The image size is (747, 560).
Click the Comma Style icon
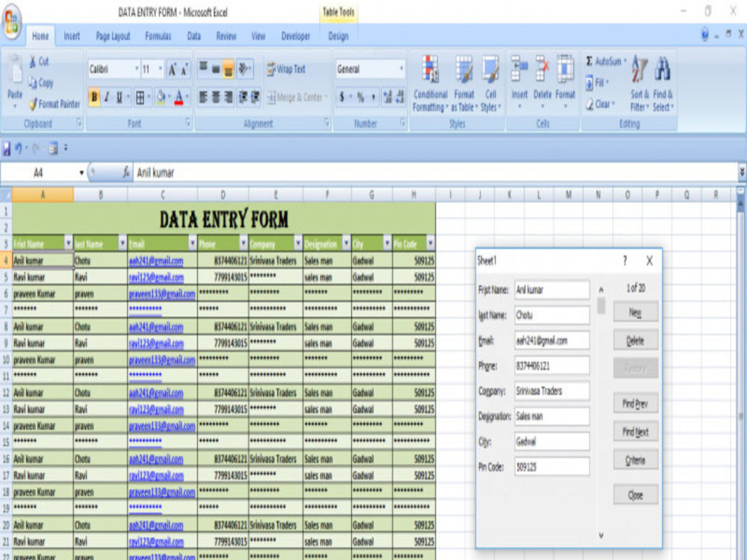coord(373,98)
